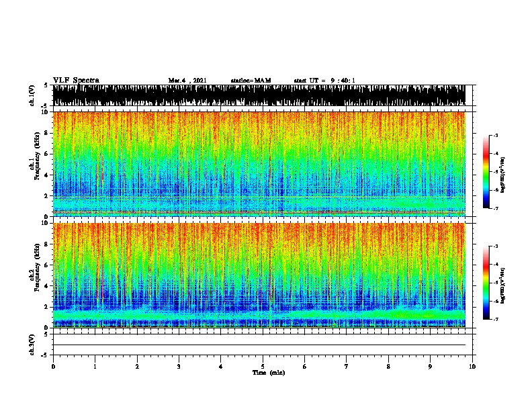Click the "station=MAM" header label
This screenshot has height=411, width=532.
click(x=251, y=81)
